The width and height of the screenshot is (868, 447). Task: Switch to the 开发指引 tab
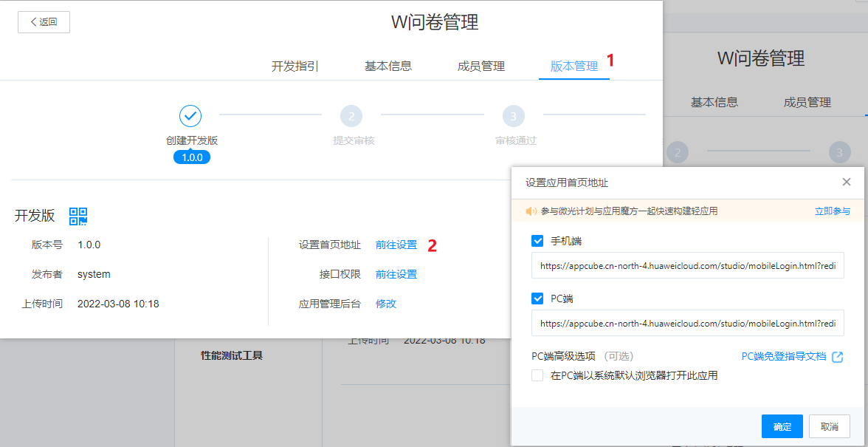click(294, 65)
